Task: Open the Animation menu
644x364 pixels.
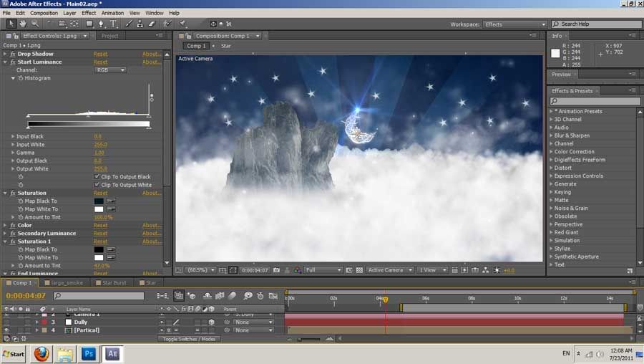Action: pyautogui.click(x=112, y=13)
